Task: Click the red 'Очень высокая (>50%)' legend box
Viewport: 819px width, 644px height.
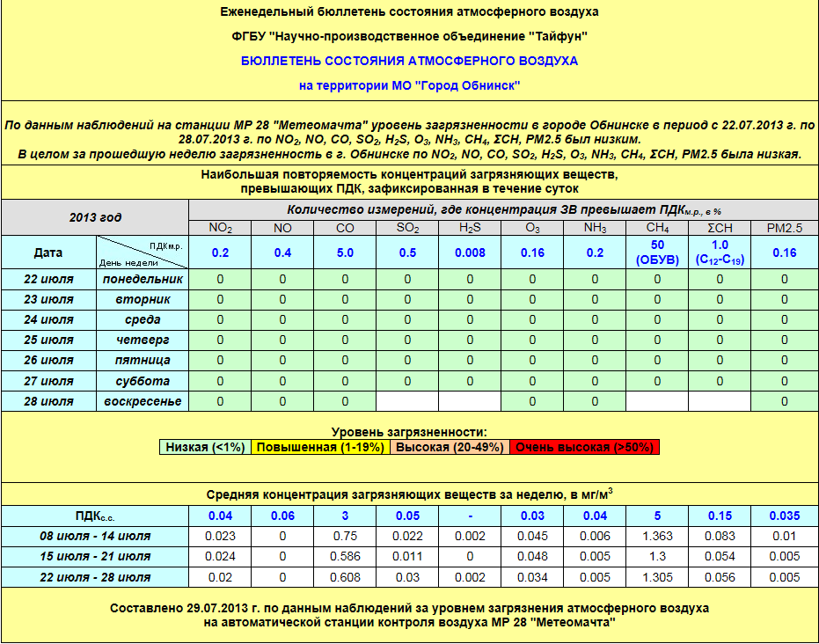Action: [x=584, y=447]
